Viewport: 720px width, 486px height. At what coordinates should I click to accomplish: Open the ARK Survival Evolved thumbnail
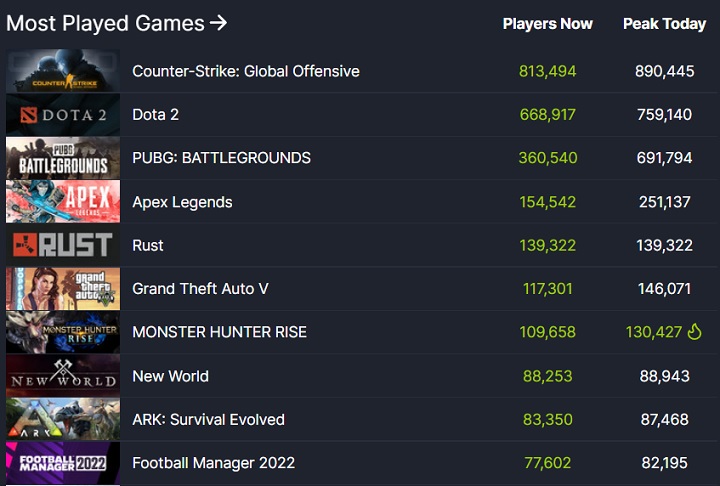point(63,419)
